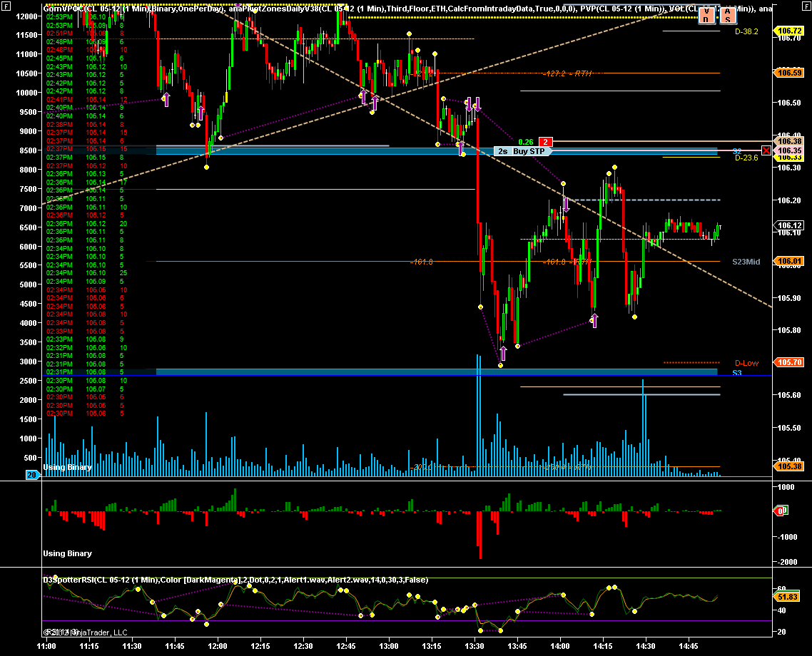Viewport: 812px width, 656px height.
Task: Click the -2000 label on the delta scale
Action: [786, 562]
